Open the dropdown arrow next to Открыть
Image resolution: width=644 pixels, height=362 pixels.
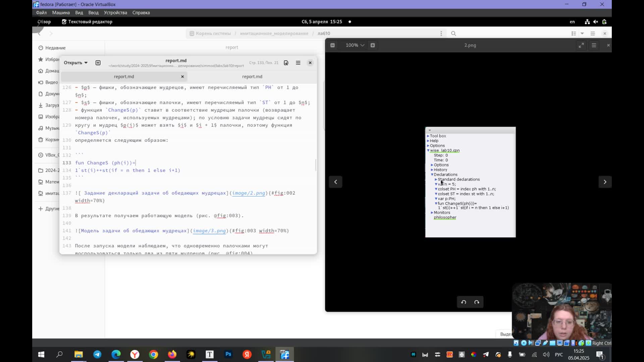click(86, 63)
